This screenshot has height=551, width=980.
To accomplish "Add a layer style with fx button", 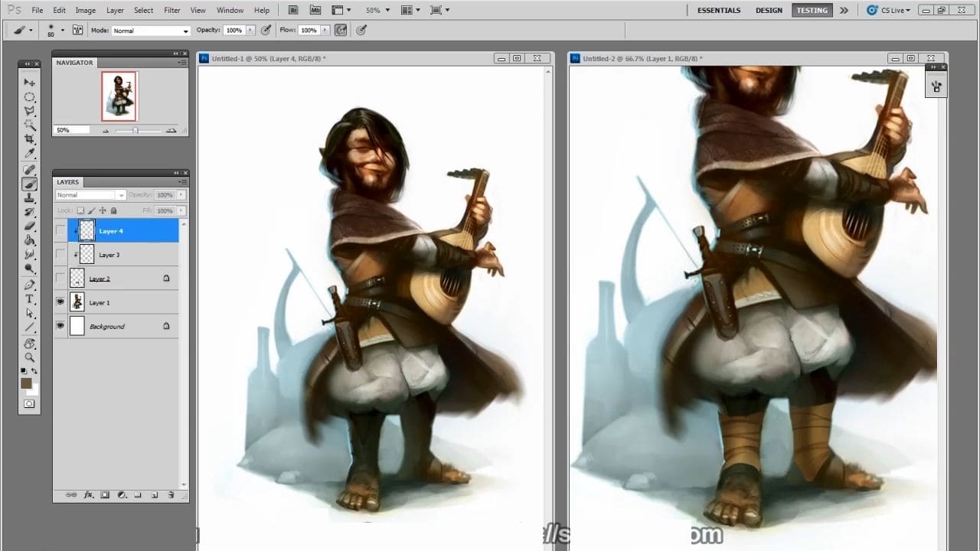I will click(88, 495).
